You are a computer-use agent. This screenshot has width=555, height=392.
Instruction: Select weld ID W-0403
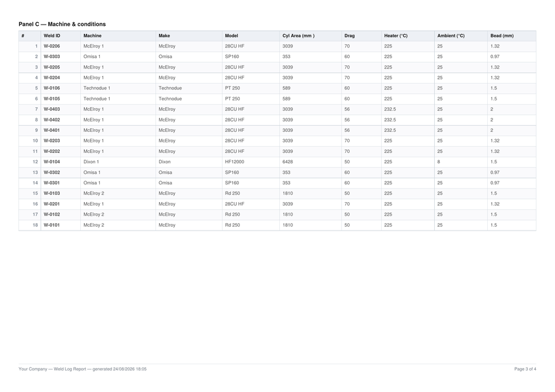pyautogui.click(x=52, y=109)
